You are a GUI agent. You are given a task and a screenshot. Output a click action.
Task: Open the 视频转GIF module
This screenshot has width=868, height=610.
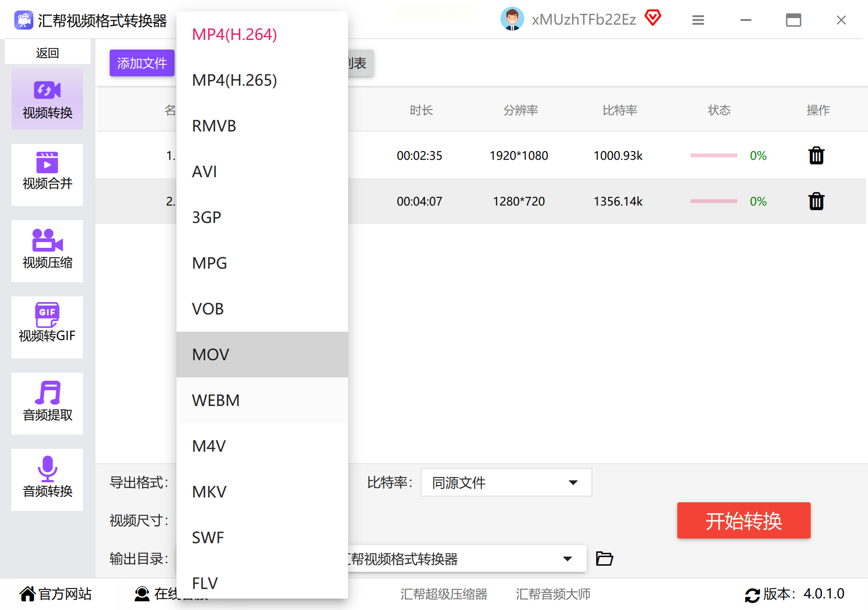click(47, 327)
